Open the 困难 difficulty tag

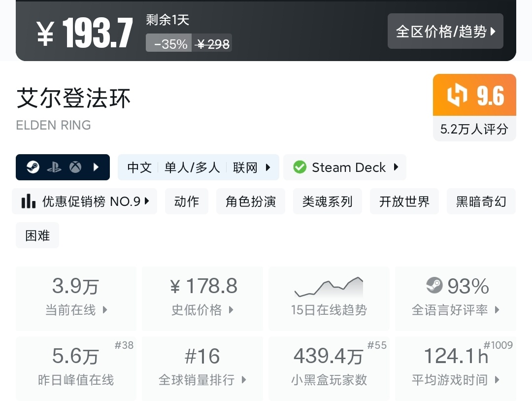[x=37, y=235]
